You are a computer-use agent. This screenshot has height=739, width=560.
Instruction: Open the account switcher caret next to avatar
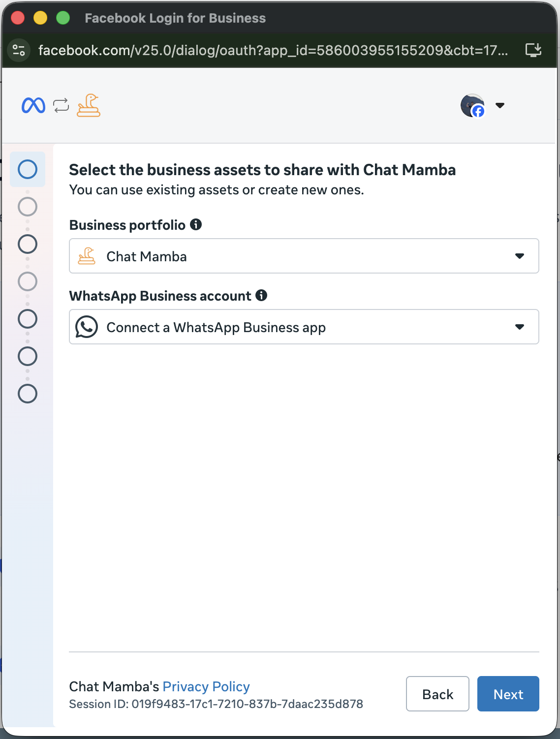click(500, 105)
